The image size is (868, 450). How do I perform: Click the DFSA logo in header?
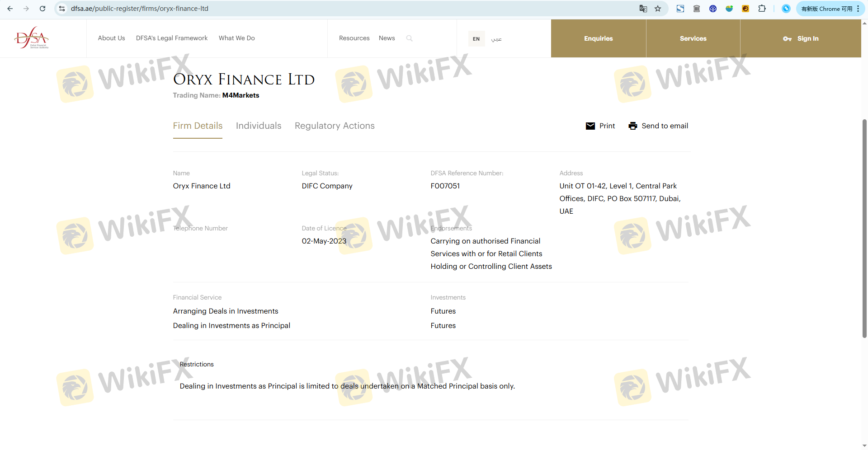pos(31,38)
